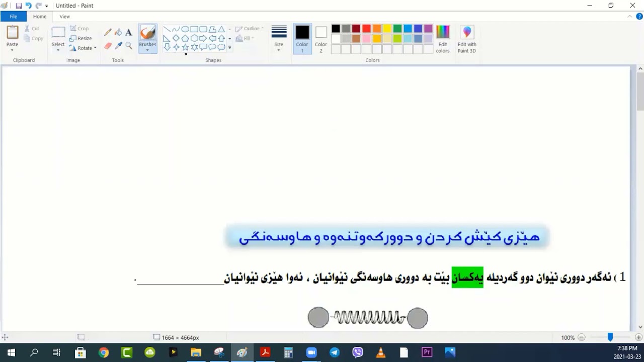Expand the Shapes gallery more arrow
The width and height of the screenshot is (644, 362).
point(229,48)
